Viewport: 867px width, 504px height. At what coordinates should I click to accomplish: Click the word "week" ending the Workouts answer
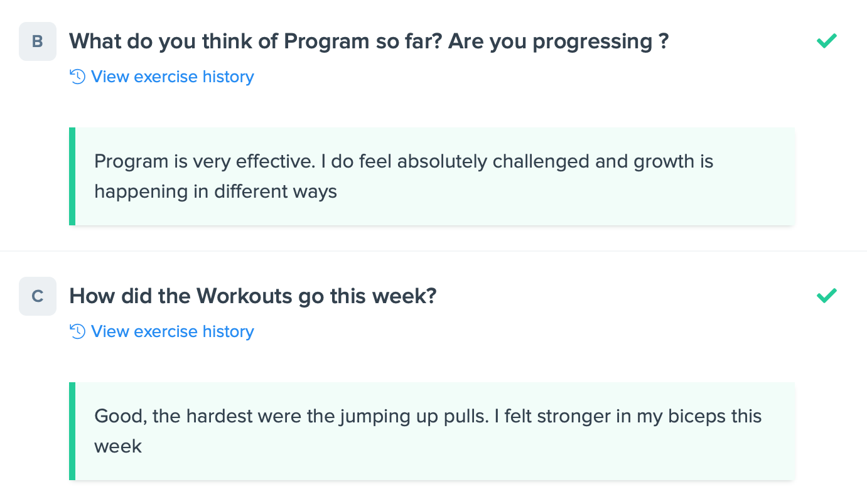tap(118, 446)
